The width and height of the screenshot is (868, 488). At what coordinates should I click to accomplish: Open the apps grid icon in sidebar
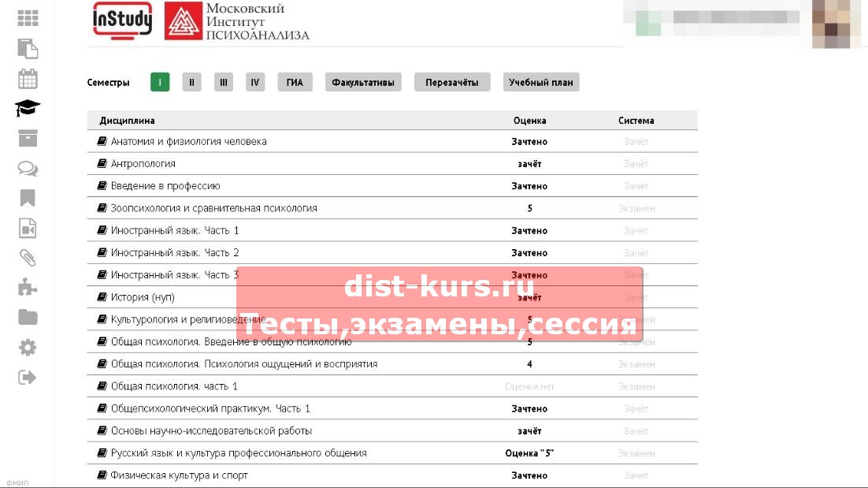coord(28,18)
